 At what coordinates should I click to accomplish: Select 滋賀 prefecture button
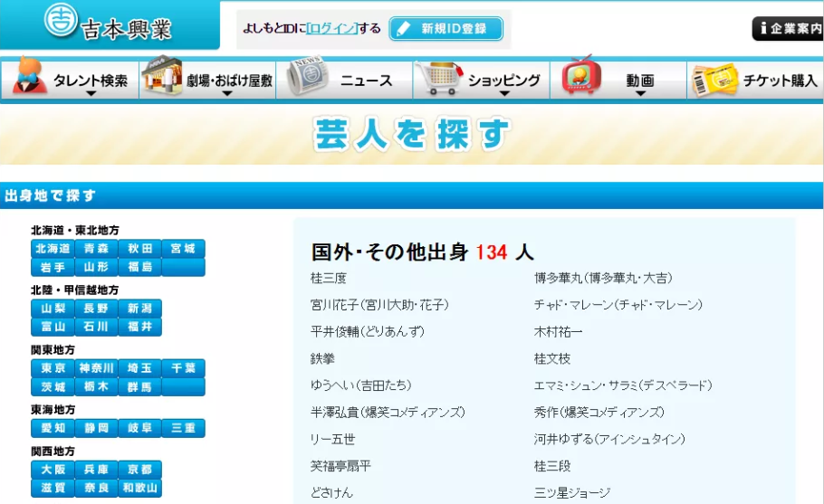point(53,489)
